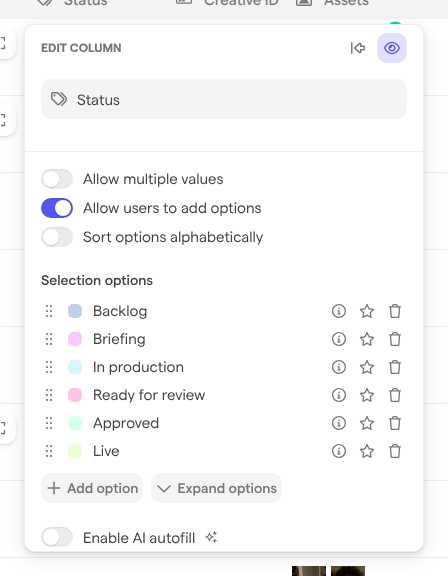Delete In production option
448x576 pixels.
[395, 367]
